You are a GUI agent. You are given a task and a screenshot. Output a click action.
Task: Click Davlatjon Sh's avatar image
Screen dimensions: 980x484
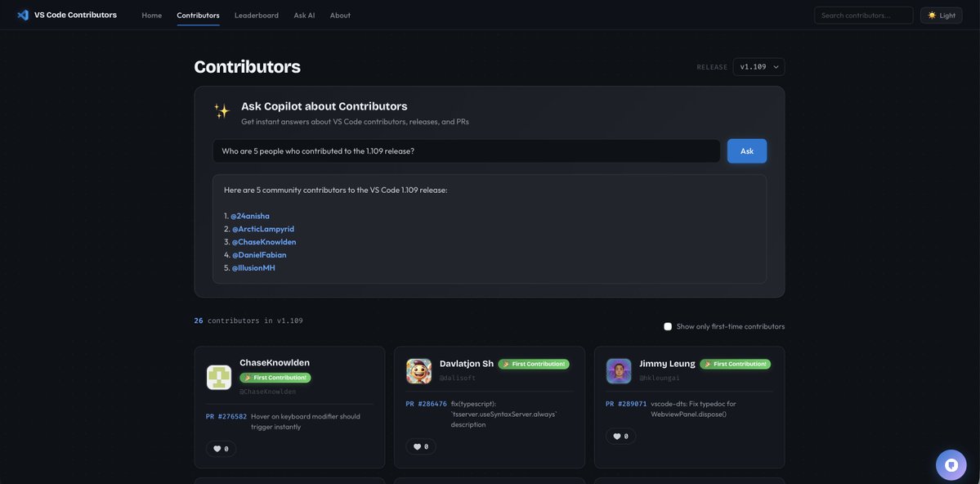click(x=418, y=371)
